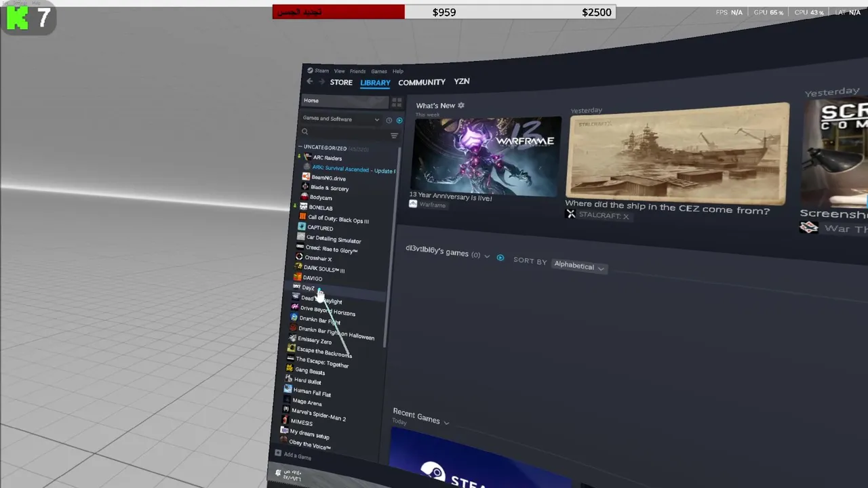The height and width of the screenshot is (488, 868).
Task: Click the back navigation arrow
Action: tap(309, 81)
